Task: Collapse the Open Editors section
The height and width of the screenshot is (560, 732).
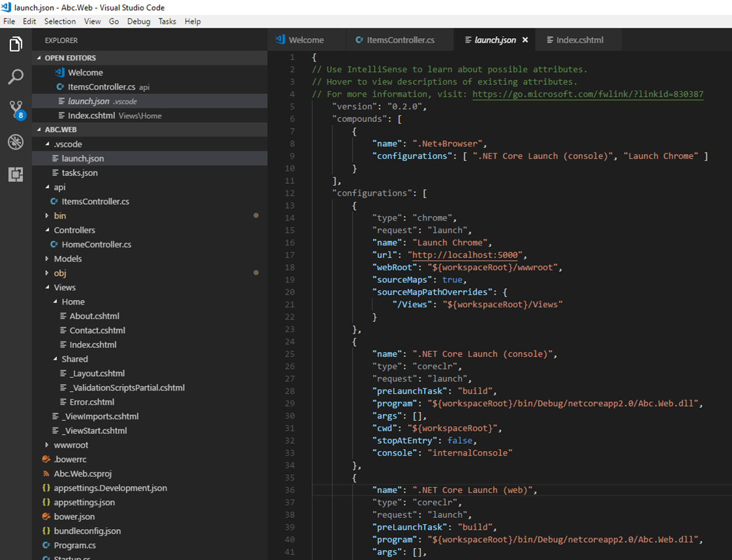Action: tap(39, 58)
